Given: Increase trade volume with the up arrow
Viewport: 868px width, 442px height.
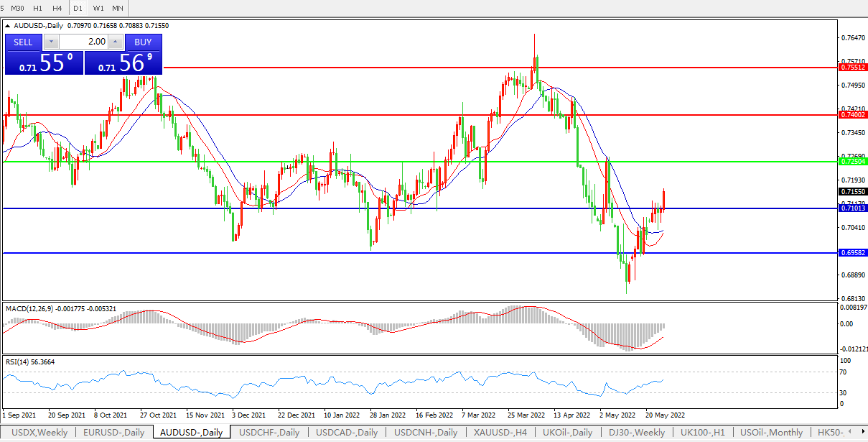Looking at the screenshot, I should point(116,42).
